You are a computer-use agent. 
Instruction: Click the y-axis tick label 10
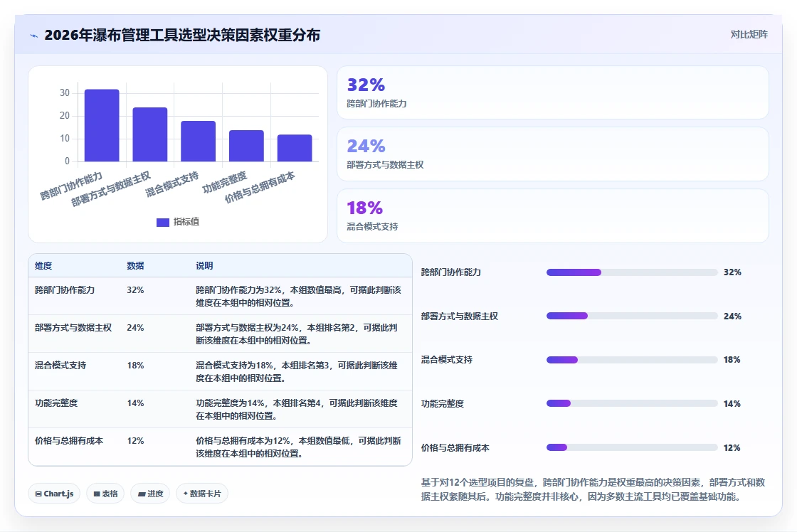(x=65, y=138)
